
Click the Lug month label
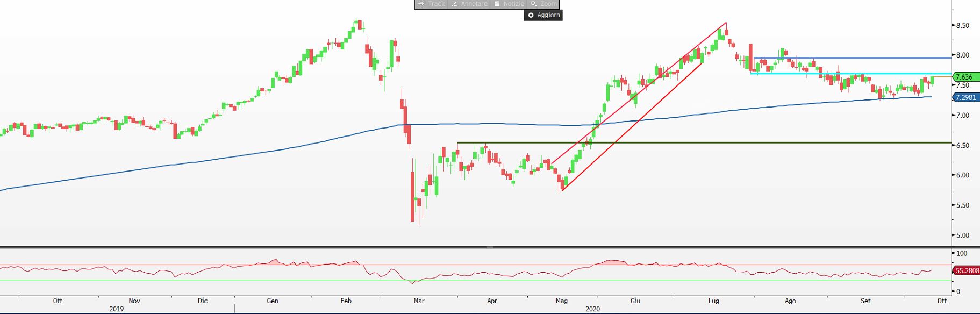pyautogui.click(x=714, y=301)
